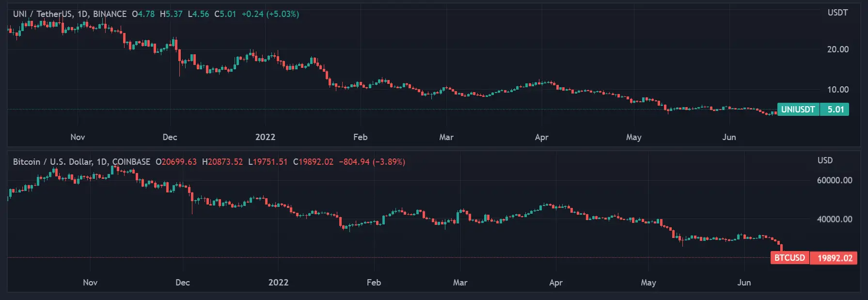Click Apr on the UNI chart time axis
This screenshot has width=868, height=300.
click(541, 137)
